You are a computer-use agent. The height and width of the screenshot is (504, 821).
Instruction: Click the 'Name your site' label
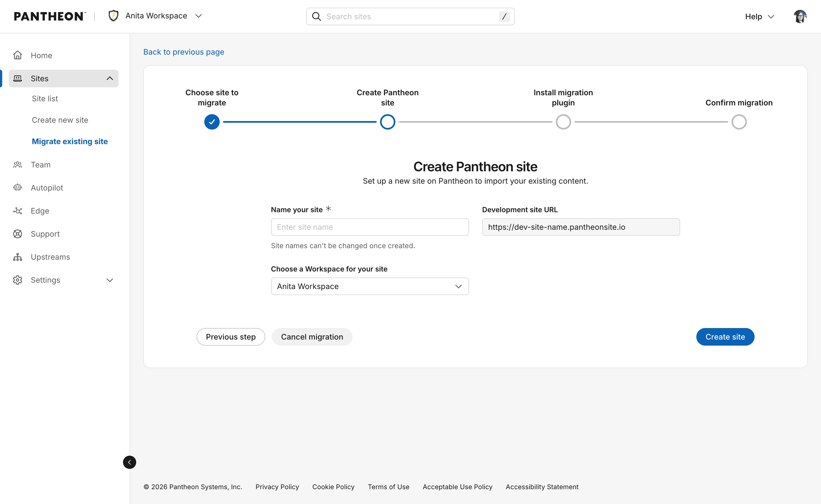pos(297,210)
